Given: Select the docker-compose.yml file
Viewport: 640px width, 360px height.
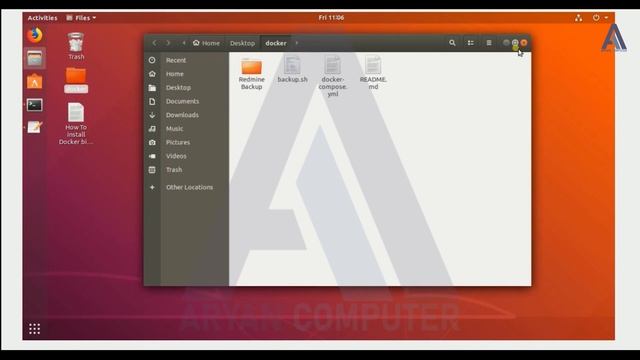Looking at the screenshot, I should coord(333,76).
